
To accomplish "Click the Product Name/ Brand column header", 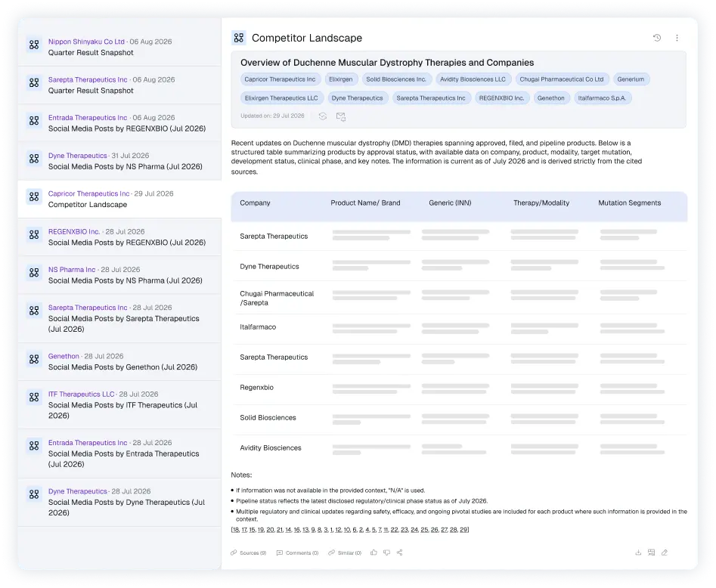I will pyautogui.click(x=365, y=203).
